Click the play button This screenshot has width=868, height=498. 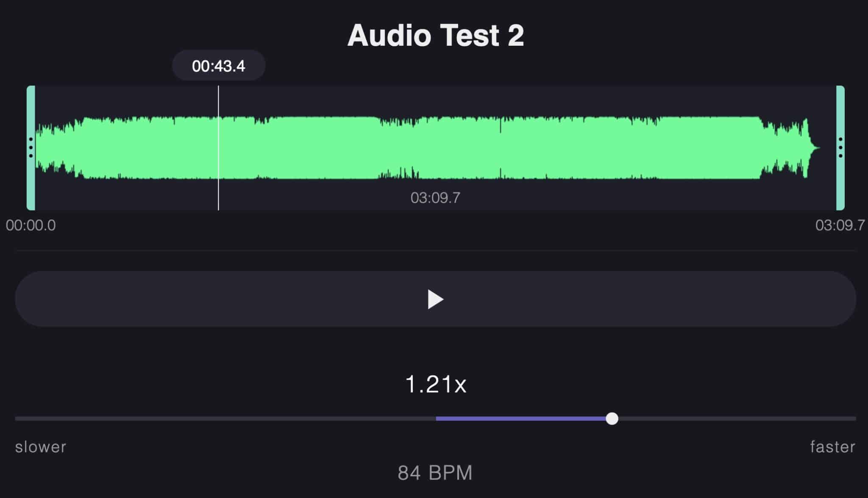click(435, 299)
